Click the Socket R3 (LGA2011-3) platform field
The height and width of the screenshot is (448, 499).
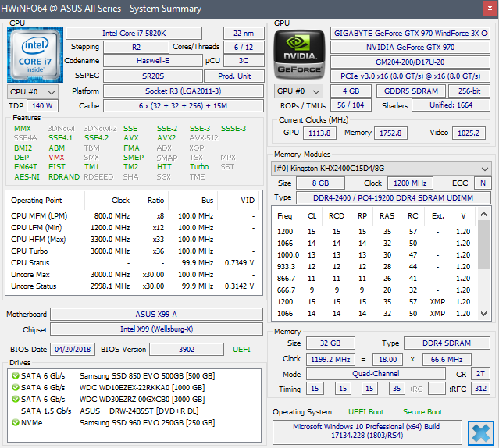click(x=184, y=91)
